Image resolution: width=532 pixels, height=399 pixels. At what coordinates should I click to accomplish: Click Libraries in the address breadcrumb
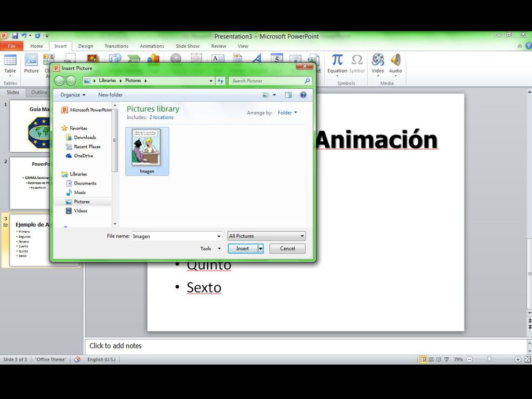pyautogui.click(x=107, y=81)
